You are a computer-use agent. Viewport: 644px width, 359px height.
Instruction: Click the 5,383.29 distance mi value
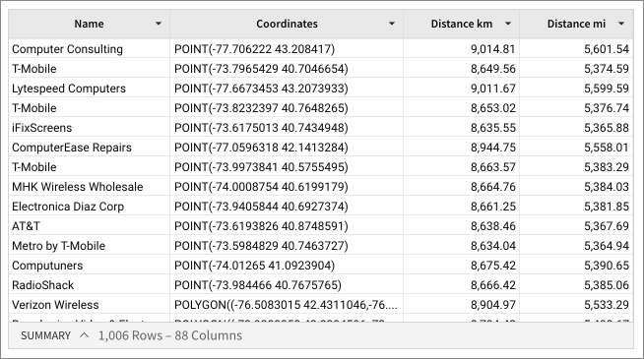[607, 167]
